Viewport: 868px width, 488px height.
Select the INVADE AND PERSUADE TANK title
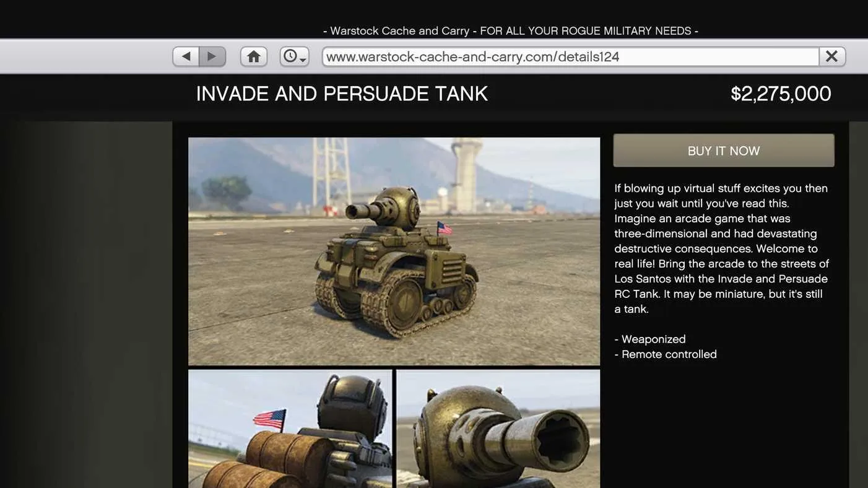[x=342, y=94]
